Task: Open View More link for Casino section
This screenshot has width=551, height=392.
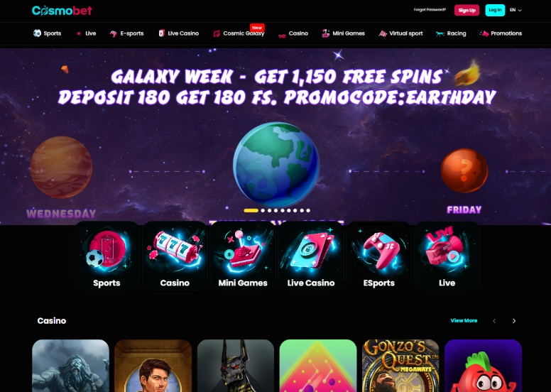Action: [x=464, y=321]
